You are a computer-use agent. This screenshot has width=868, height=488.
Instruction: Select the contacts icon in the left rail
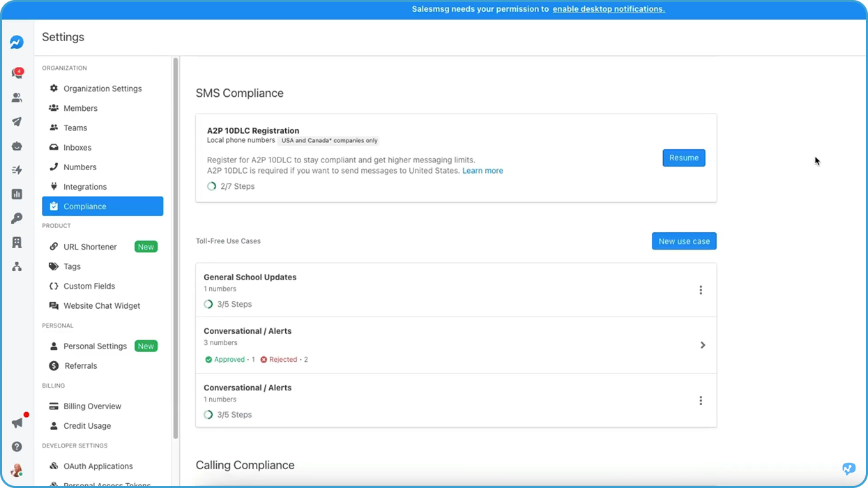click(x=17, y=98)
